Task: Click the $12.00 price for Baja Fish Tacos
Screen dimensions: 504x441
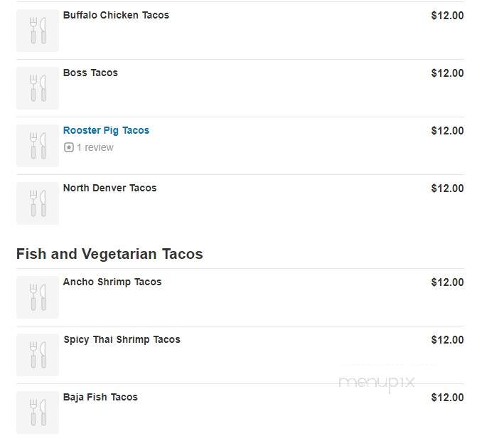Action: 447,397
